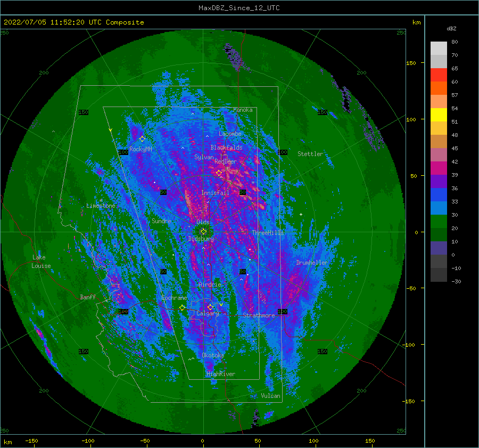Click the HighRiver label
Viewport: 479px width, 448px height.
click(x=221, y=374)
